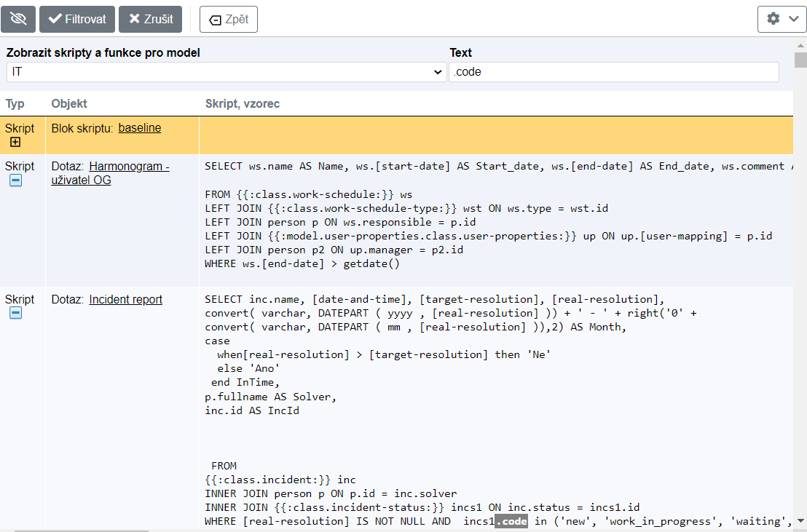Screen dimensions: 807x532
Task: Open the baseline link
Action: pyautogui.click(x=139, y=128)
